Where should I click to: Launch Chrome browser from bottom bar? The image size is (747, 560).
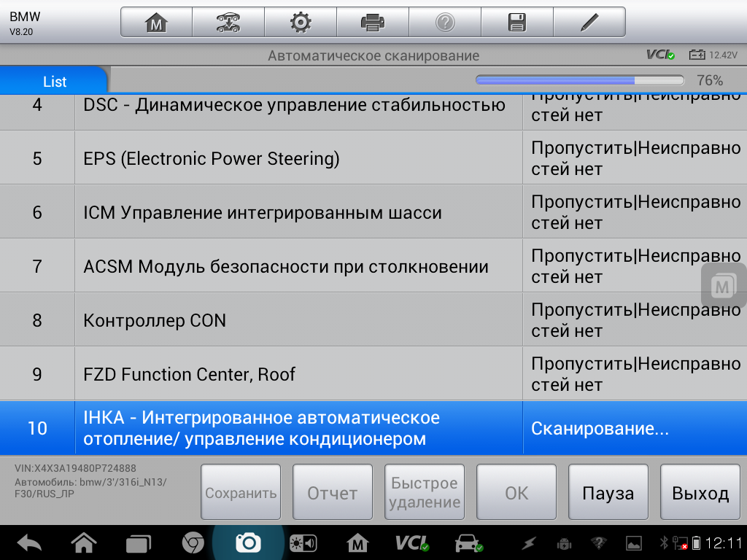193,542
